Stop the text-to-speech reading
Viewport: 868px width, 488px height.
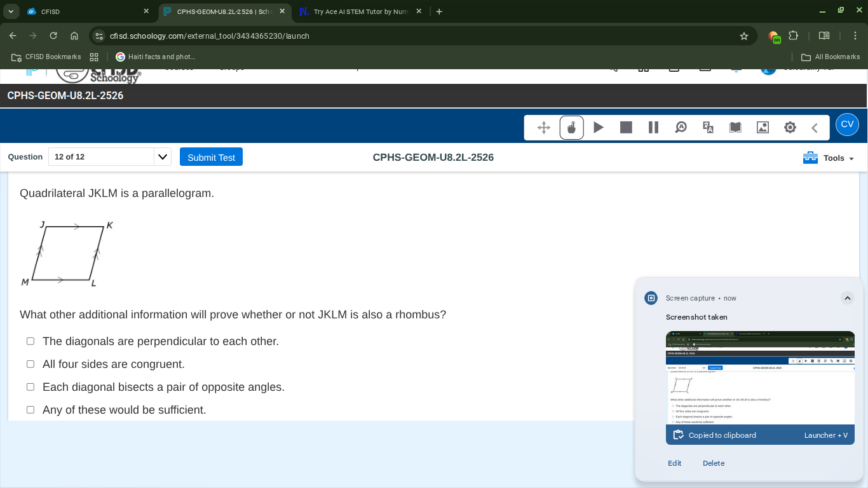coord(626,128)
